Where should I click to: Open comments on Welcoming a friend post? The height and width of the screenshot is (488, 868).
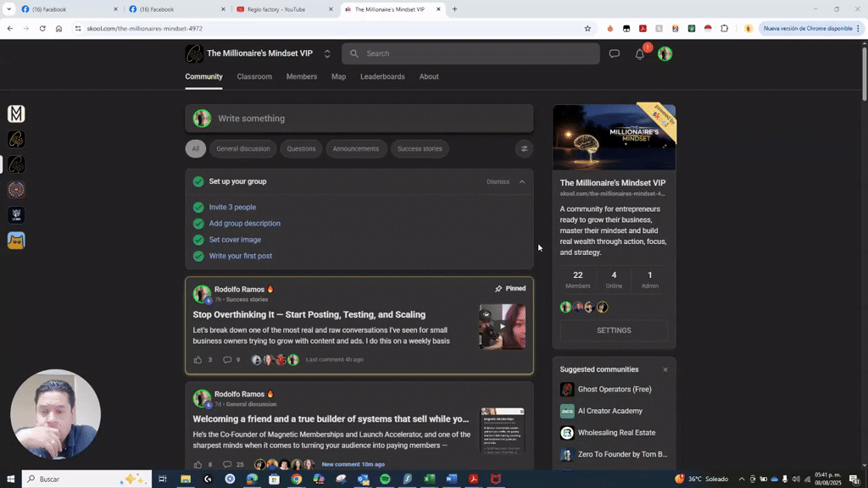coord(227,464)
